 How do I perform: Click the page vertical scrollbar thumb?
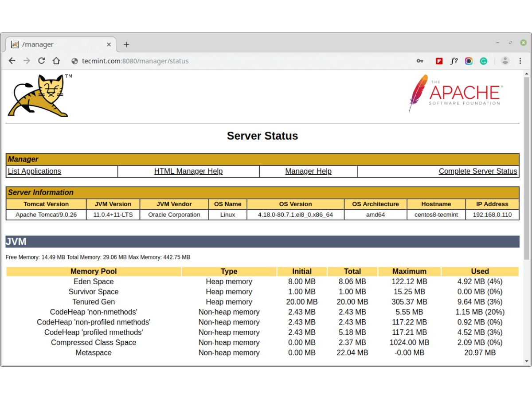click(x=527, y=168)
